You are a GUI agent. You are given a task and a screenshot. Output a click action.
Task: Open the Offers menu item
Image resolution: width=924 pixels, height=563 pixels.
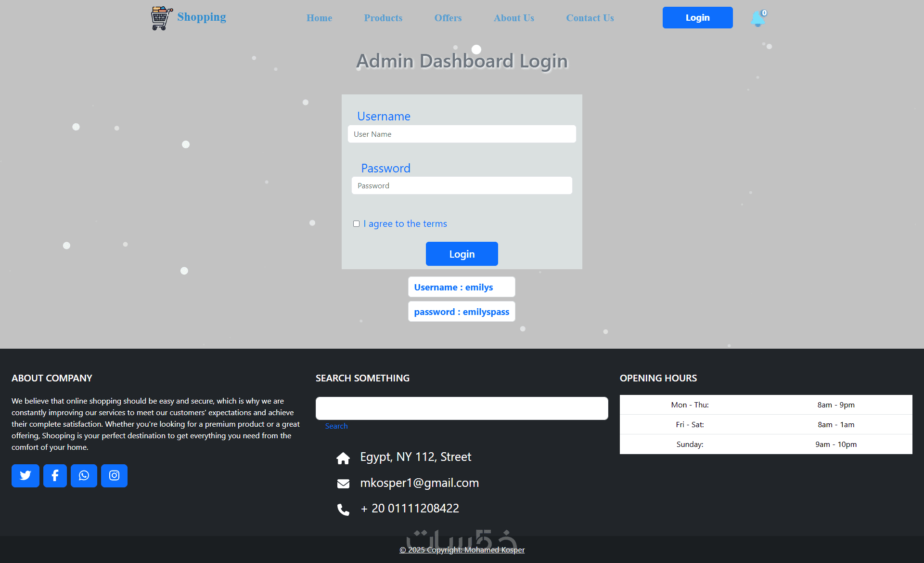(x=448, y=18)
